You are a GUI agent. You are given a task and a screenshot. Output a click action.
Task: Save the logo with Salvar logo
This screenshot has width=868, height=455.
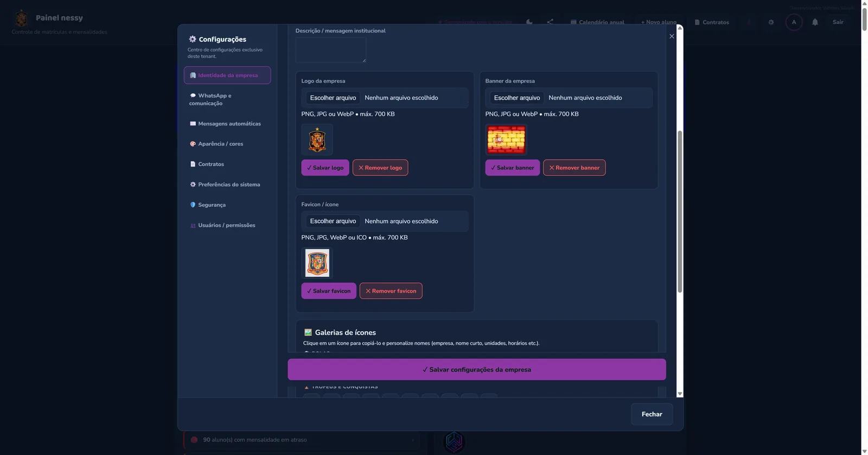(325, 168)
